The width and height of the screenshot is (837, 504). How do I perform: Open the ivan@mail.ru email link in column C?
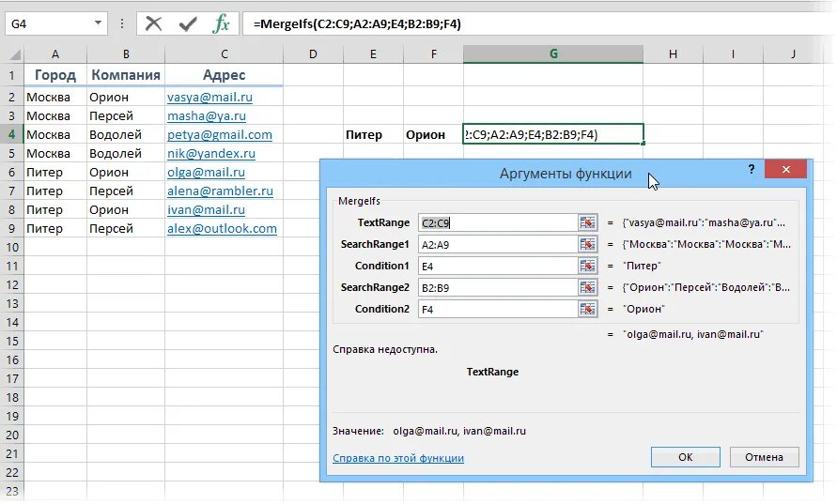coord(206,209)
